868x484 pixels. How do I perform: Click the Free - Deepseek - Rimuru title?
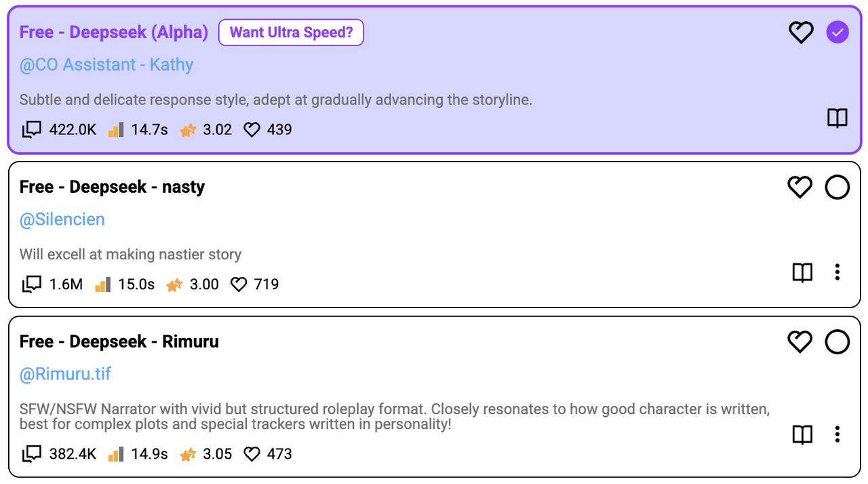tap(119, 341)
